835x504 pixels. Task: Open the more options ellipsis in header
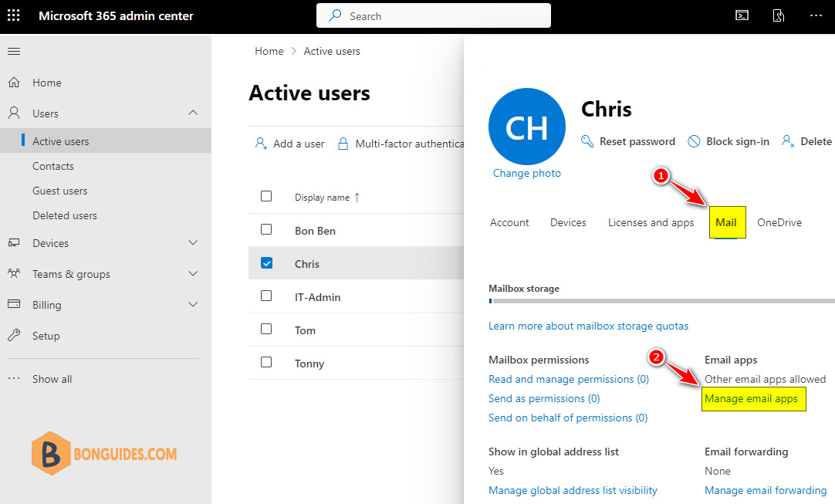816,15
